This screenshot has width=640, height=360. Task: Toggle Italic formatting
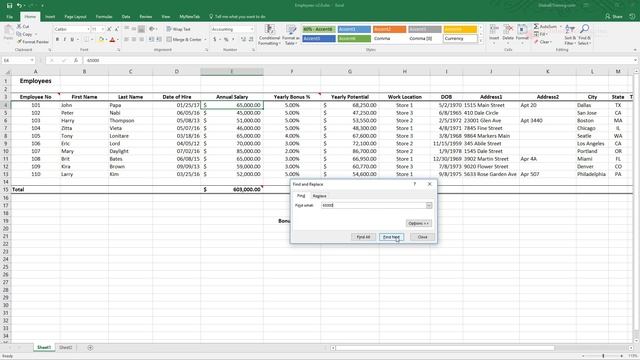[64, 40]
